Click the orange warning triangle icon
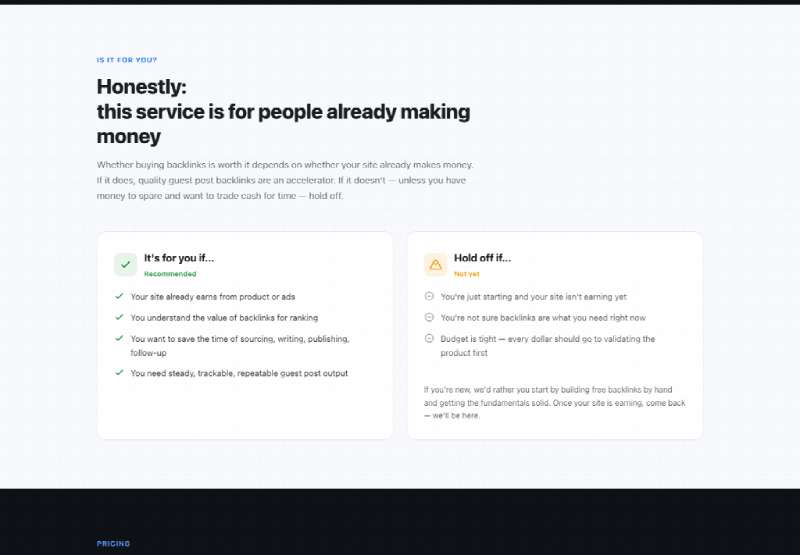Viewport: 800px width, 555px height. click(x=435, y=264)
